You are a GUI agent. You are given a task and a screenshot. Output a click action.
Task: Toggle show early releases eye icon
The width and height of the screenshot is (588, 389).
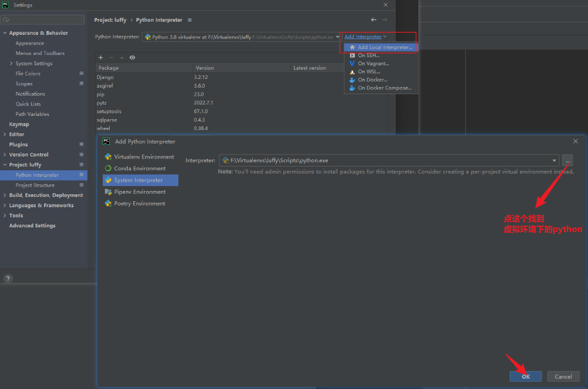(x=133, y=58)
